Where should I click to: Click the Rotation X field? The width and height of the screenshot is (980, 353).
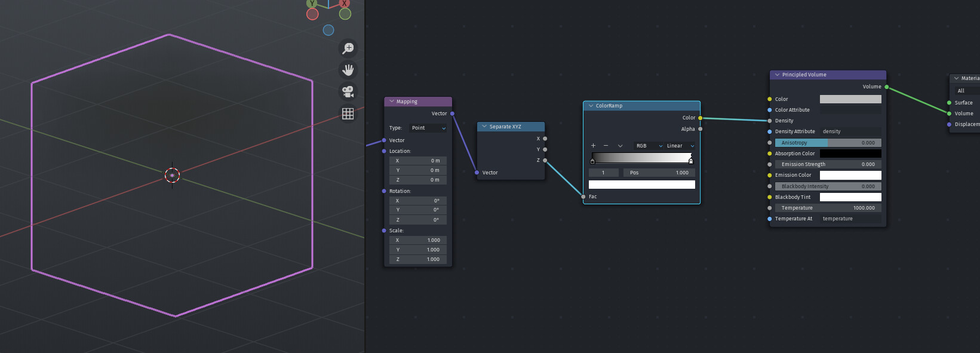(418, 201)
